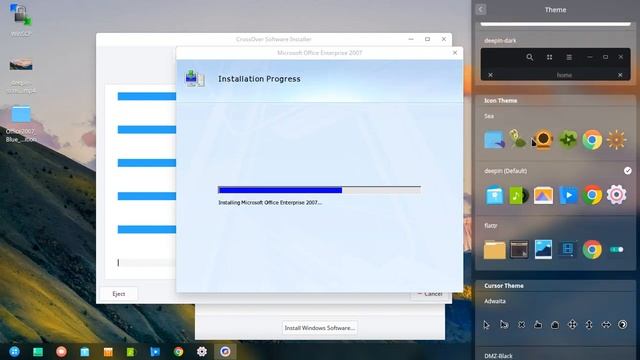The image size is (640, 360).
Task: Open the blue movie player dock icon
Action: pos(155,351)
